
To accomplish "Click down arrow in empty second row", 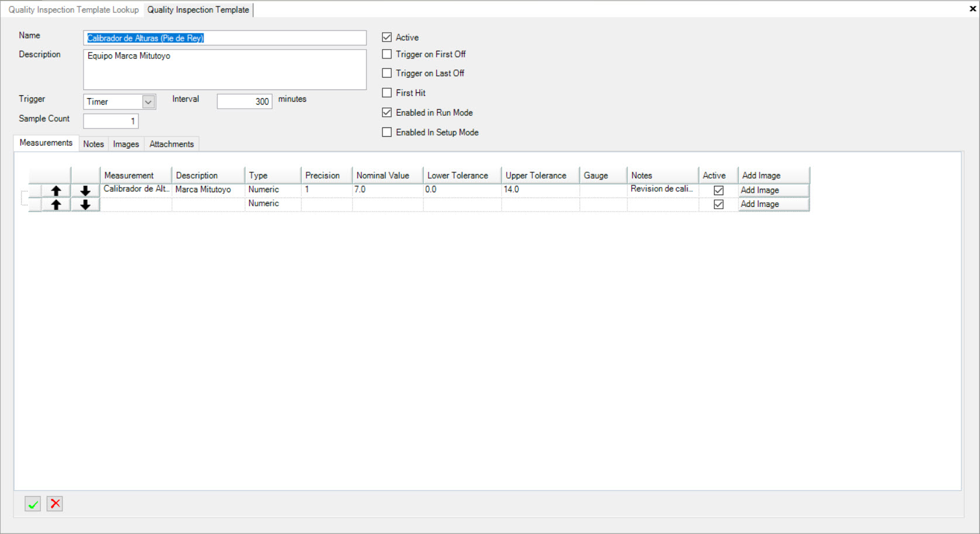I will point(85,204).
